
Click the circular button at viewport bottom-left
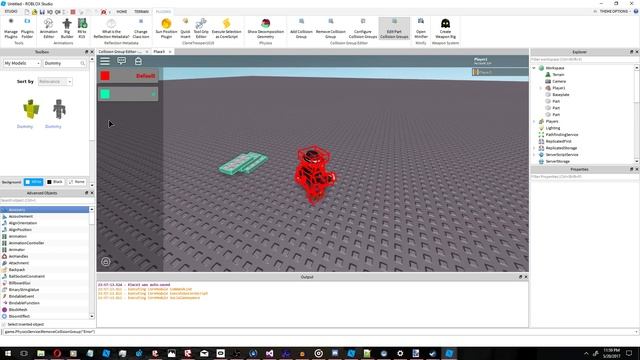click(106, 262)
